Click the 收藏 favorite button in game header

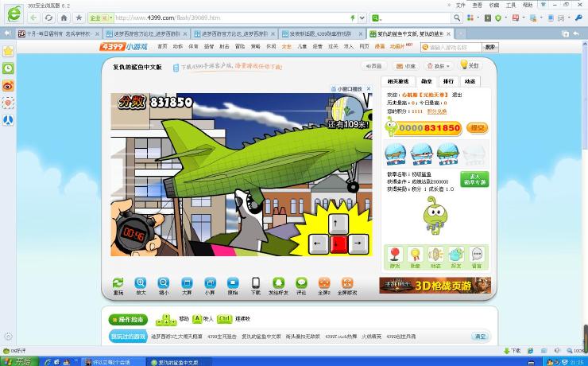tap(406, 66)
